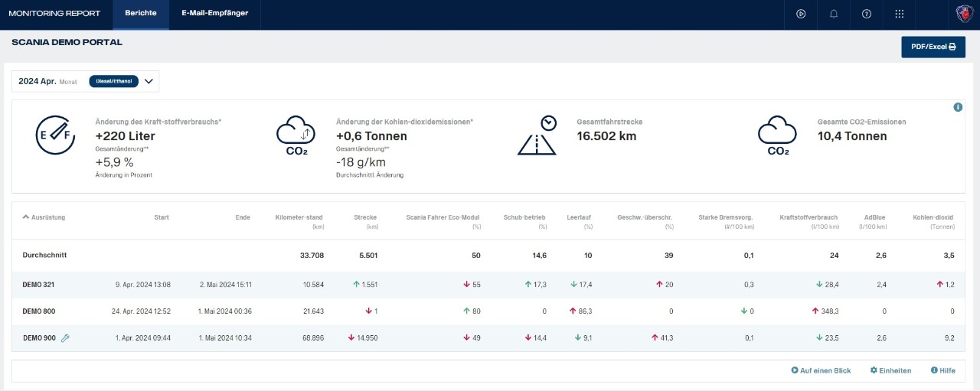Switch to the Berichte tab
Viewport: 980px width, 391px height.
pos(141,13)
